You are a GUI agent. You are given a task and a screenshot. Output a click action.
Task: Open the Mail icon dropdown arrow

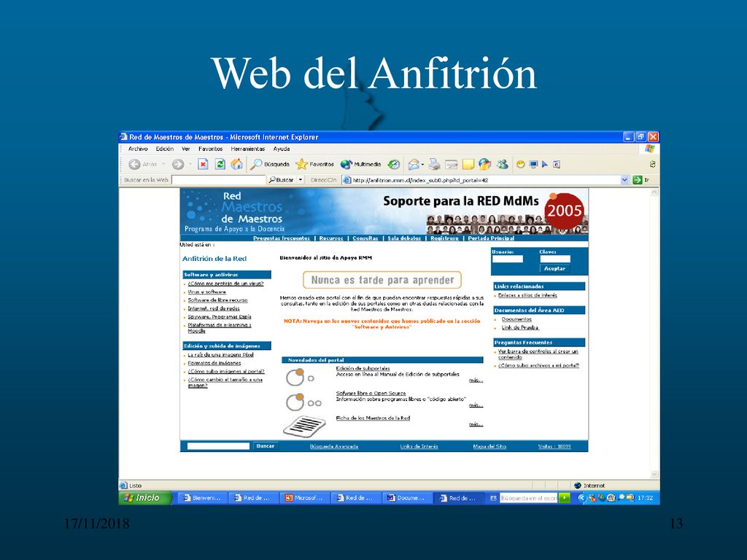click(x=422, y=164)
